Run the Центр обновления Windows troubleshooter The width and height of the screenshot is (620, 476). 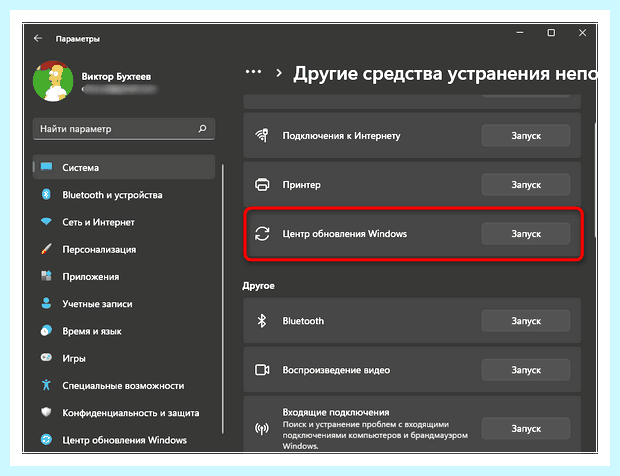(x=526, y=234)
